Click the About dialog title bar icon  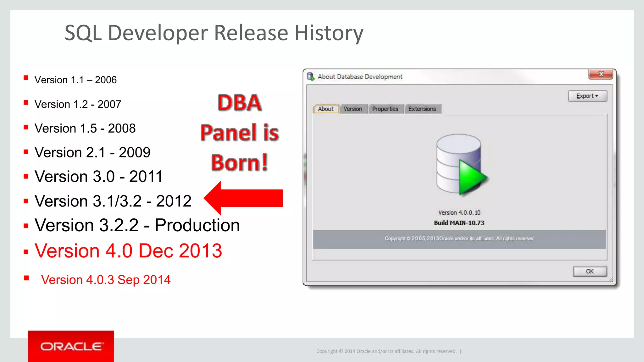[x=311, y=77]
